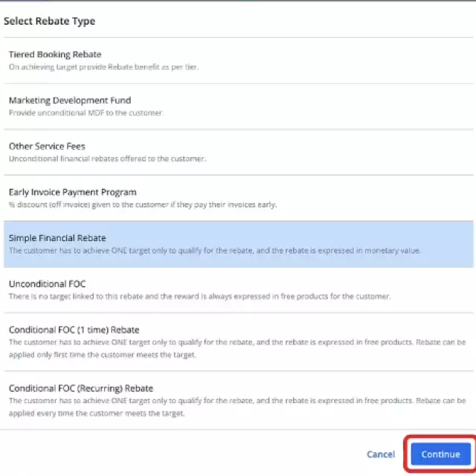Select the highlighted Simple Financial Rebate title

point(57,238)
